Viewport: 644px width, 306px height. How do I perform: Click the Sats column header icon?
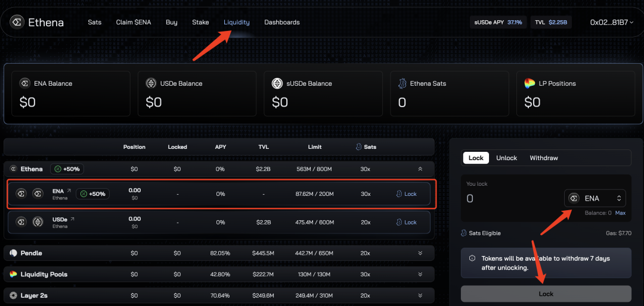point(358,147)
